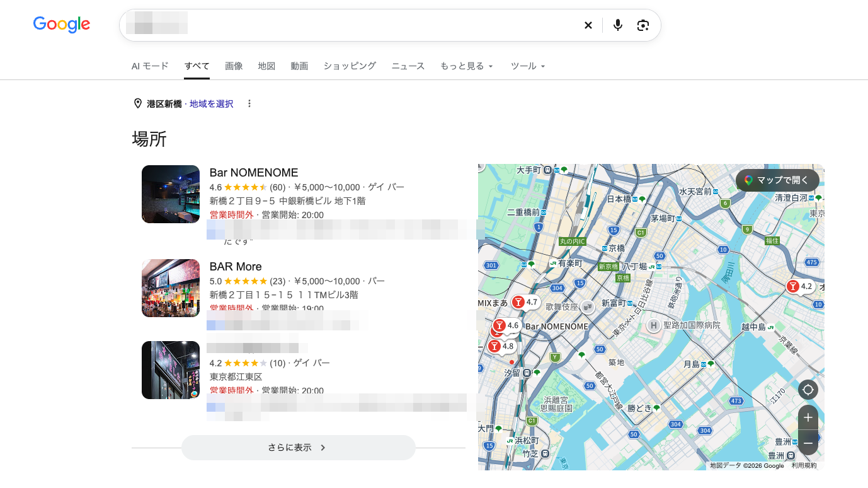Expand the もっと見る dropdown
Viewport: 868px width, 488px height.
[x=467, y=66]
